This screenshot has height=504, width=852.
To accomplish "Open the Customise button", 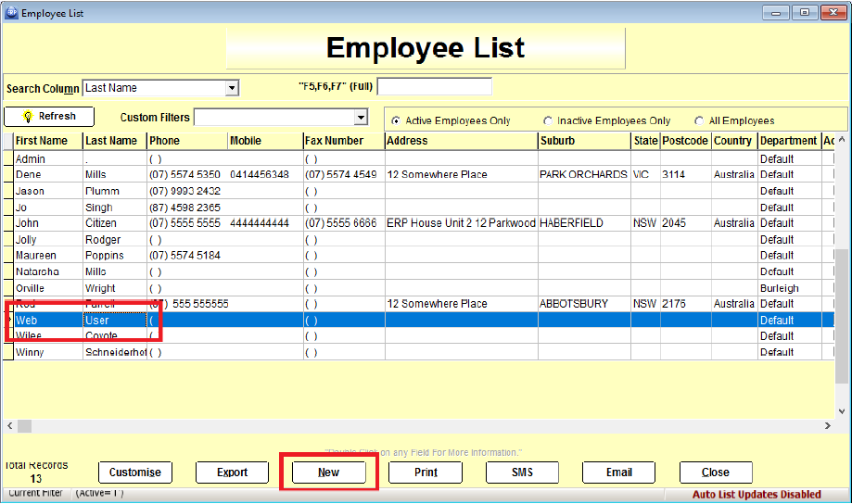I will coord(135,472).
